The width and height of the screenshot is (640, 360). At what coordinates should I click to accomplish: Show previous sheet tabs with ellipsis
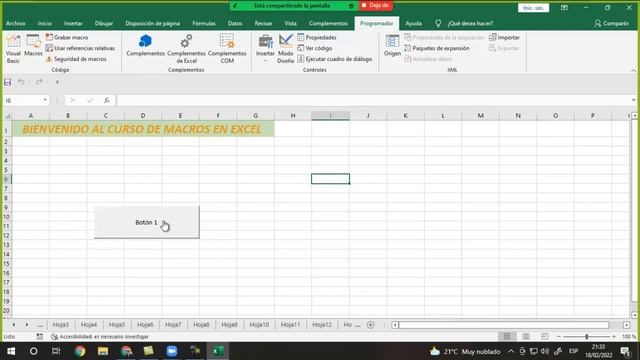tap(40, 325)
